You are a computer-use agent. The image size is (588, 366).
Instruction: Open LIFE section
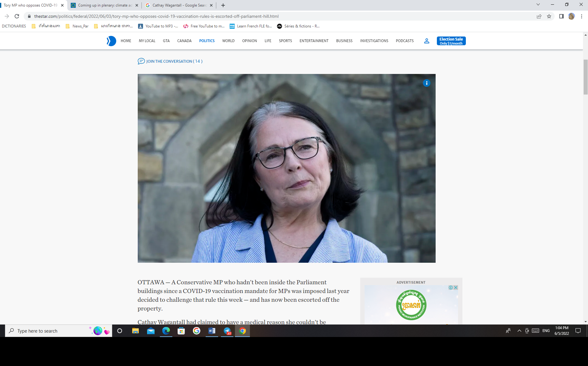pos(268,41)
